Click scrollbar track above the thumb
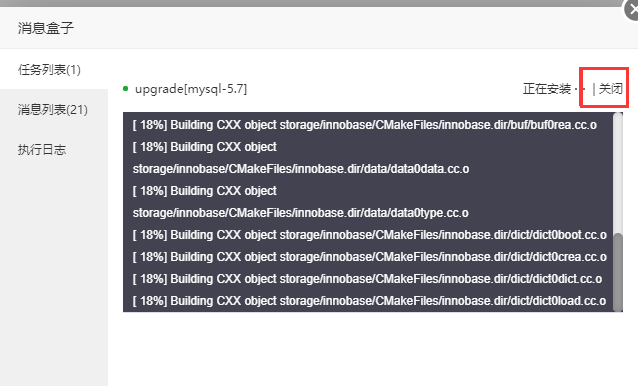638x386 pixels. [x=618, y=173]
